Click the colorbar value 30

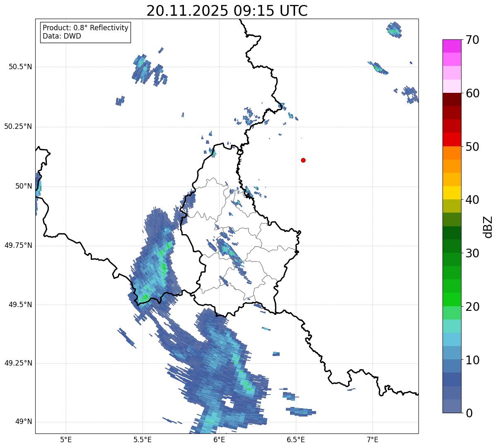[472, 253]
